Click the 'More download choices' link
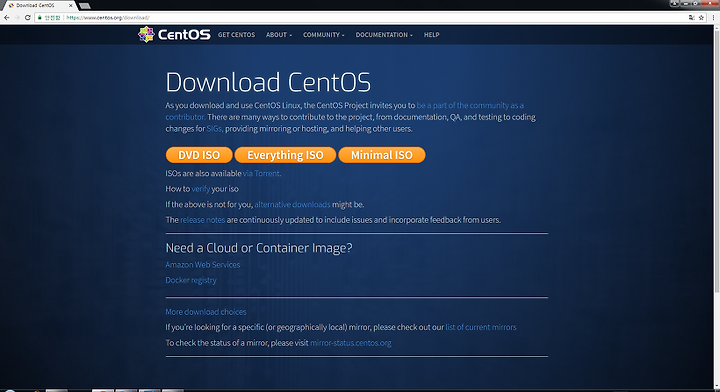Image resolution: width=720 pixels, height=392 pixels. coord(206,312)
